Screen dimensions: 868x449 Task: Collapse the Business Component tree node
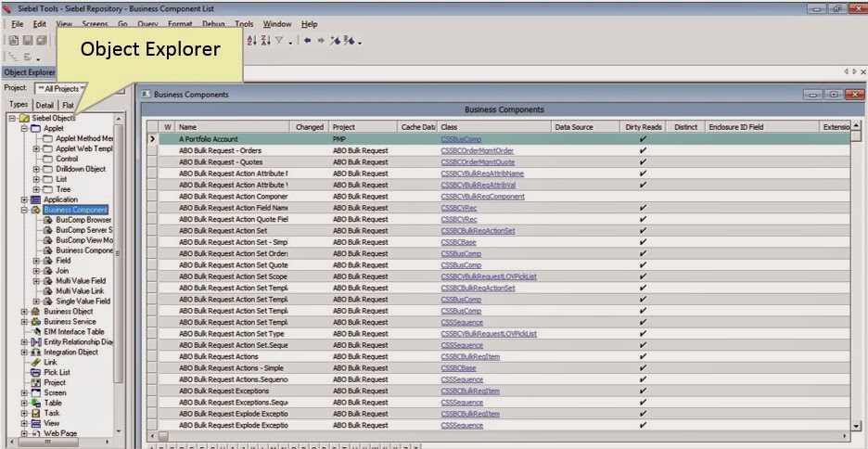coord(24,210)
